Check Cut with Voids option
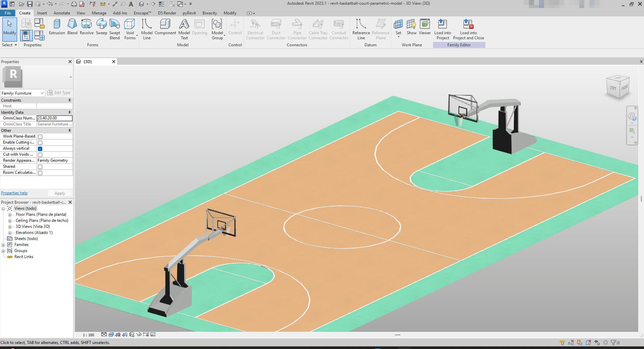The height and width of the screenshot is (349, 644). click(x=40, y=155)
